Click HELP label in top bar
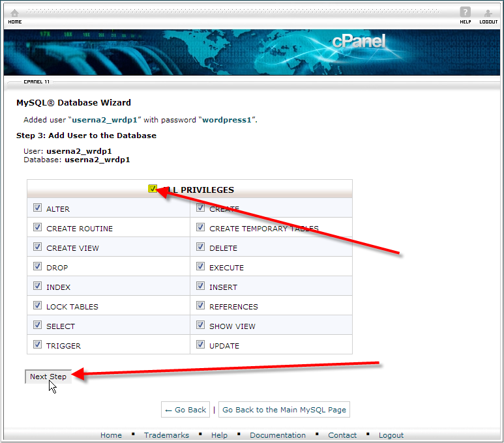 point(466,22)
